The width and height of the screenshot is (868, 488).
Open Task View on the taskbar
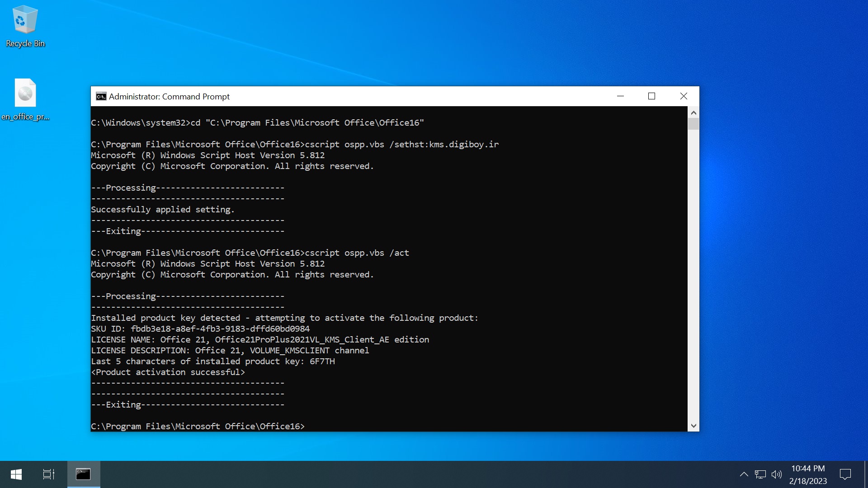[x=49, y=474]
